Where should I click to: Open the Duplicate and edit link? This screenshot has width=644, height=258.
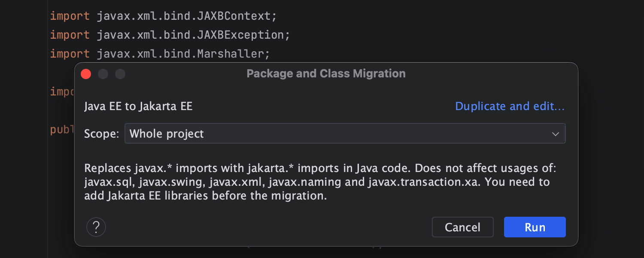tap(510, 106)
